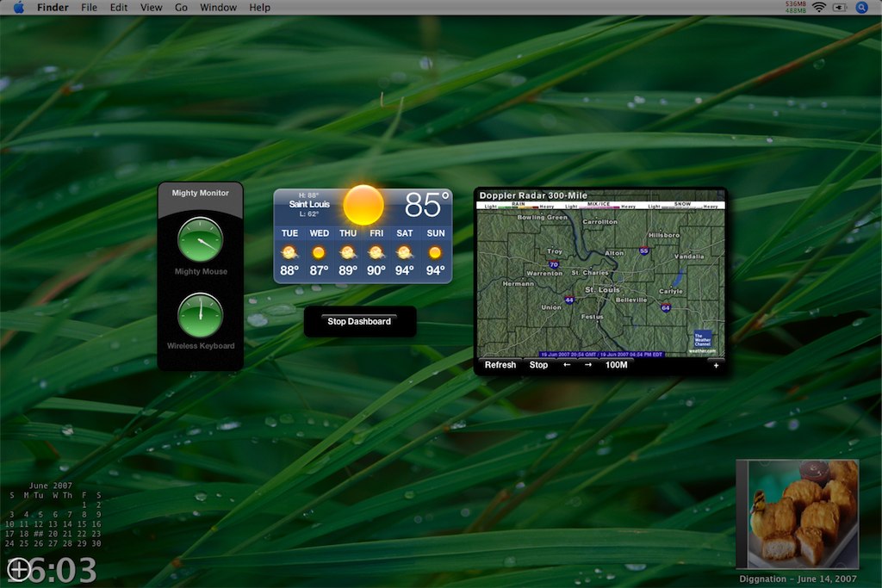Open Spotlight search icon
Image resolution: width=882 pixels, height=588 pixels.
pos(861,7)
